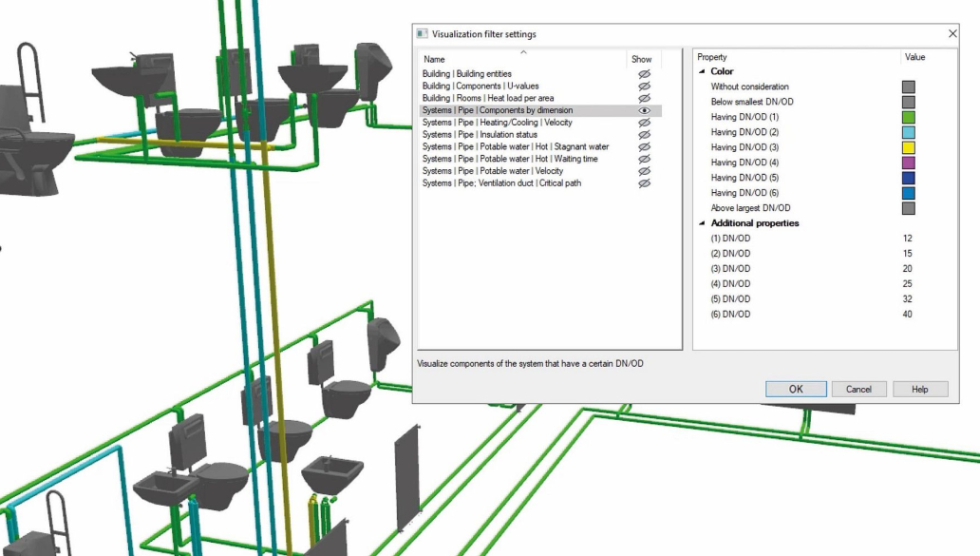Viewport: 980px width, 556px height.
Task: Pick the green Having DN/OD (1) swatch
Action: [x=909, y=117]
